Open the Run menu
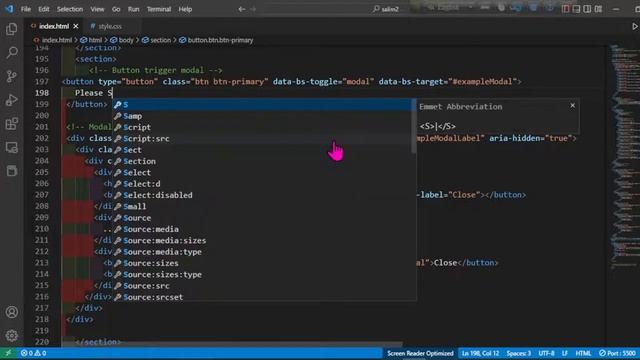 pos(133,9)
